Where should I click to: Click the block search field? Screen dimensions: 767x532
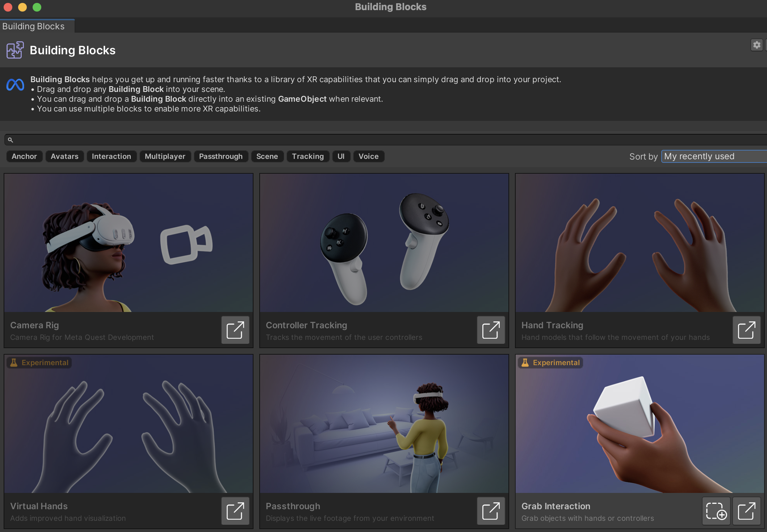pos(384,140)
